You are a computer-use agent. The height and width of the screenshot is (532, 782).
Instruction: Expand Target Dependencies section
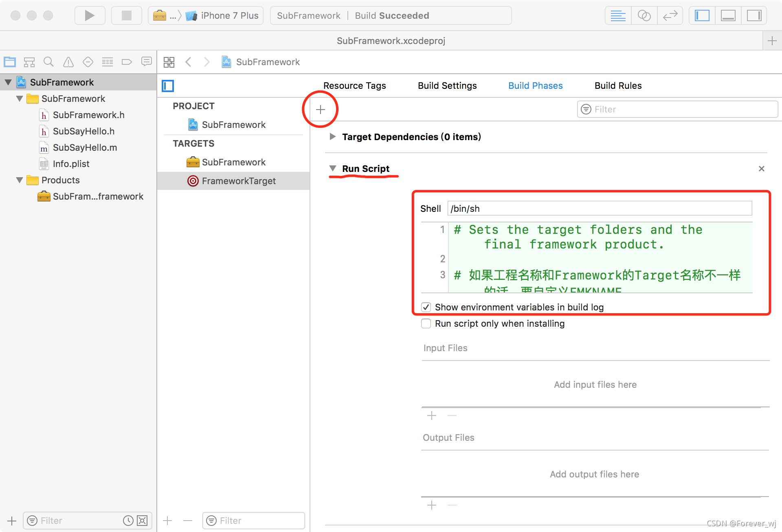[x=333, y=137]
